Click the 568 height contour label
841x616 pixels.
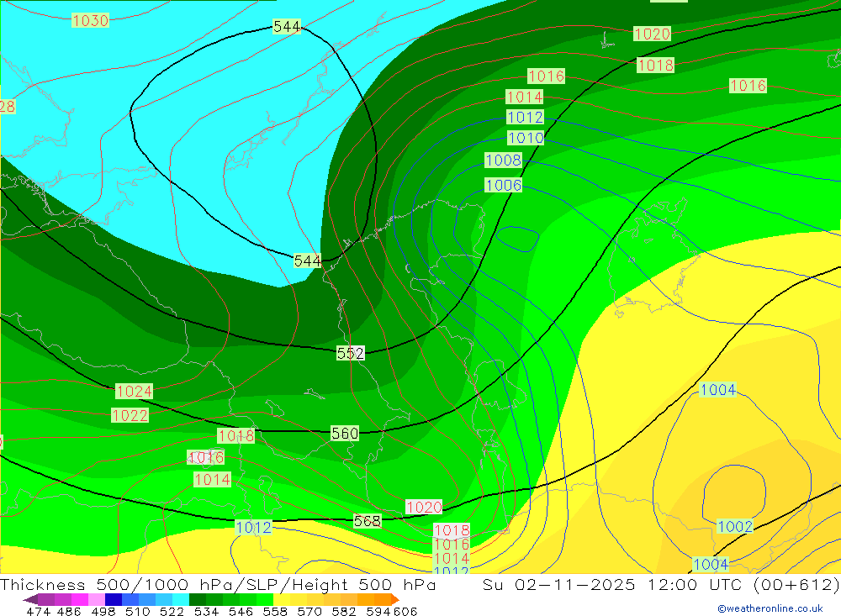(368, 520)
